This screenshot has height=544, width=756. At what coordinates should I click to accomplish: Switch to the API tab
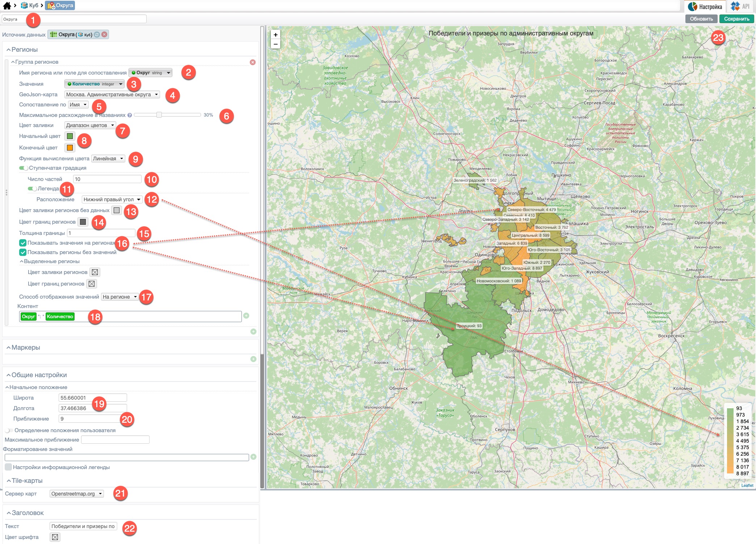coord(740,7)
